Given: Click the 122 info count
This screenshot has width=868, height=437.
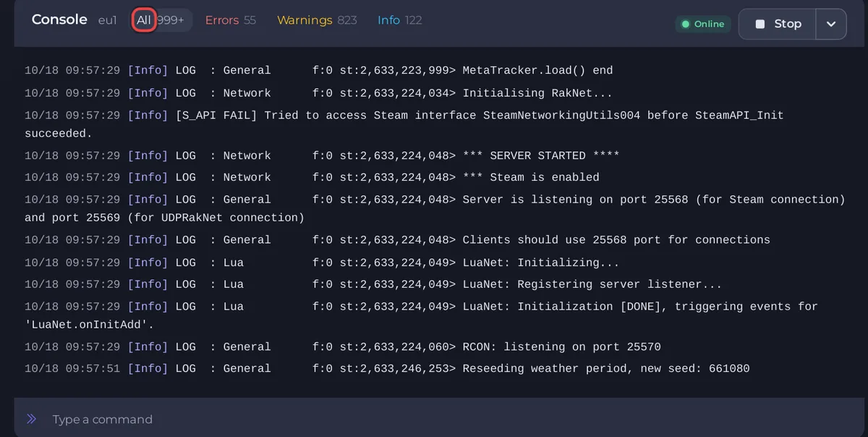Looking at the screenshot, I should pyautogui.click(x=414, y=20).
